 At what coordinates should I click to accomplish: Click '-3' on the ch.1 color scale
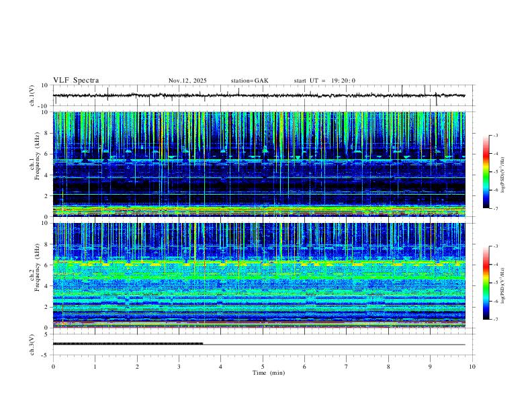[x=495, y=135]
